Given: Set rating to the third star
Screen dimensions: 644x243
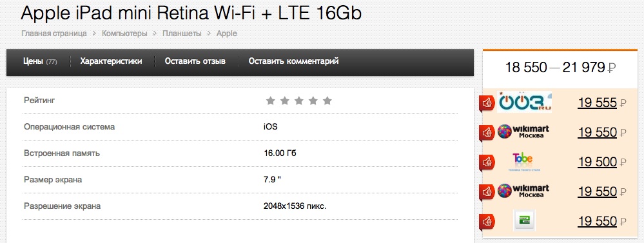Looking at the screenshot, I should click(x=298, y=101).
